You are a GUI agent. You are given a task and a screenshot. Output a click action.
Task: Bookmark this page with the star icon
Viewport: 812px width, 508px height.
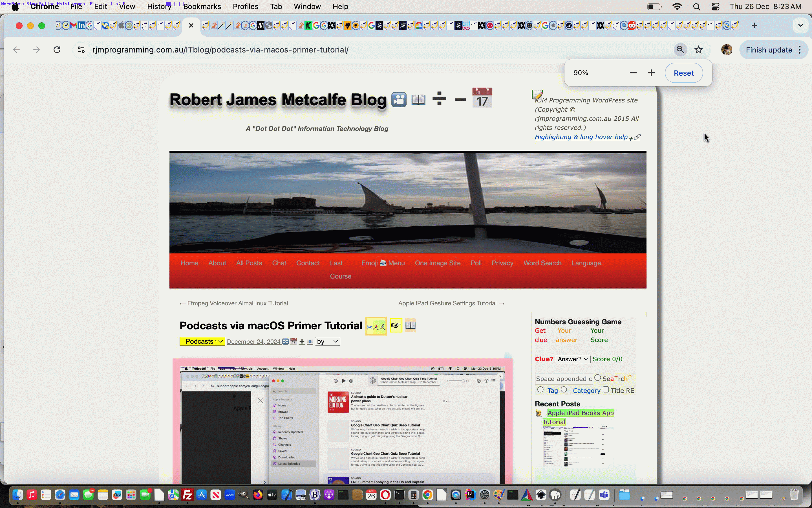[699, 50]
